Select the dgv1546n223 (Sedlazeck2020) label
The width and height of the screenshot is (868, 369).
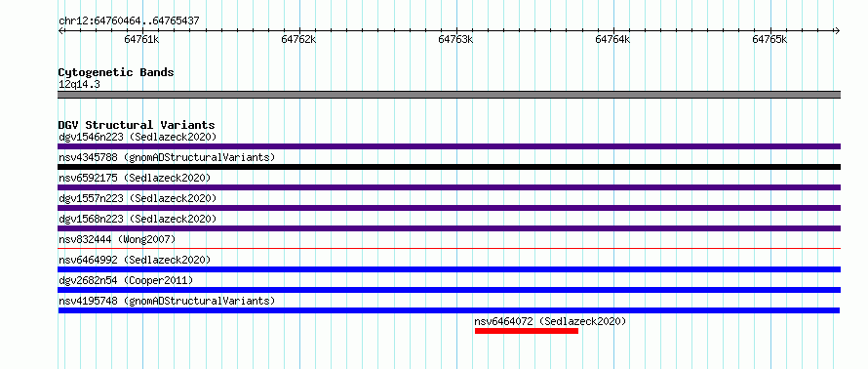[x=138, y=137]
